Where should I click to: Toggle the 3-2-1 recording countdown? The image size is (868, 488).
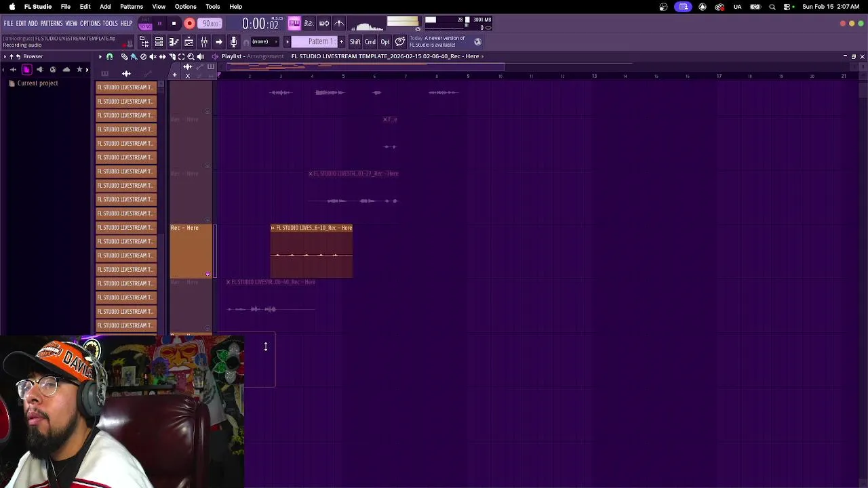click(309, 23)
